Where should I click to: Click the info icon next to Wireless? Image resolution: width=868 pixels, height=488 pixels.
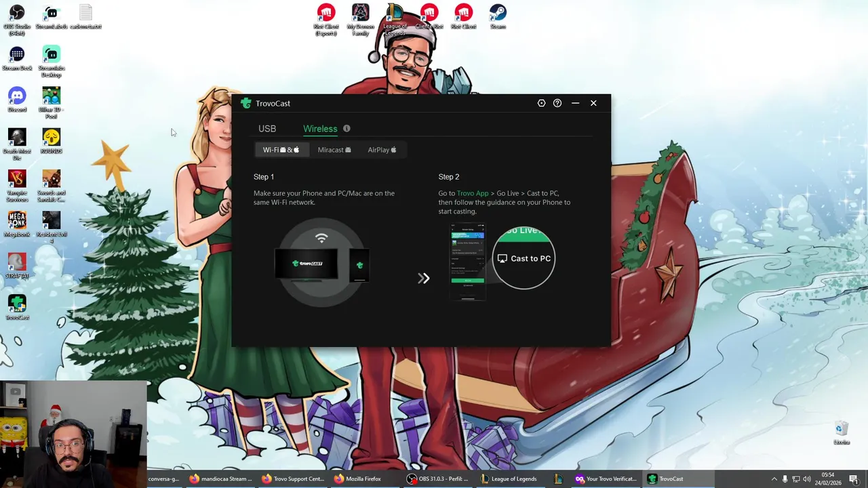coord(347,128)
